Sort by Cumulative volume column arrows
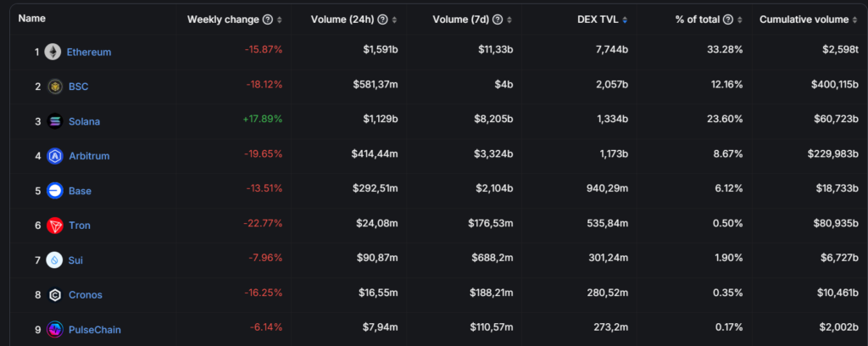Image resolution: width=868 pixels, height=346 pixels. coord(853,20)
